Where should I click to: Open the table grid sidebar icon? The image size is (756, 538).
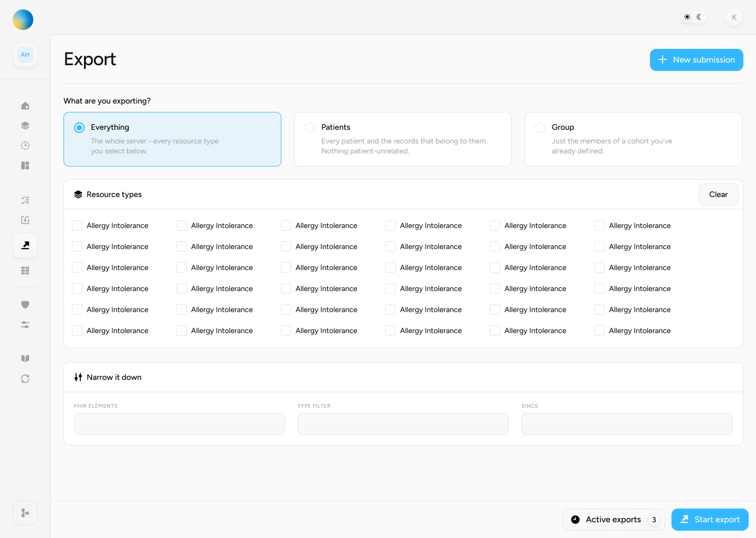(x=25, y=271)
